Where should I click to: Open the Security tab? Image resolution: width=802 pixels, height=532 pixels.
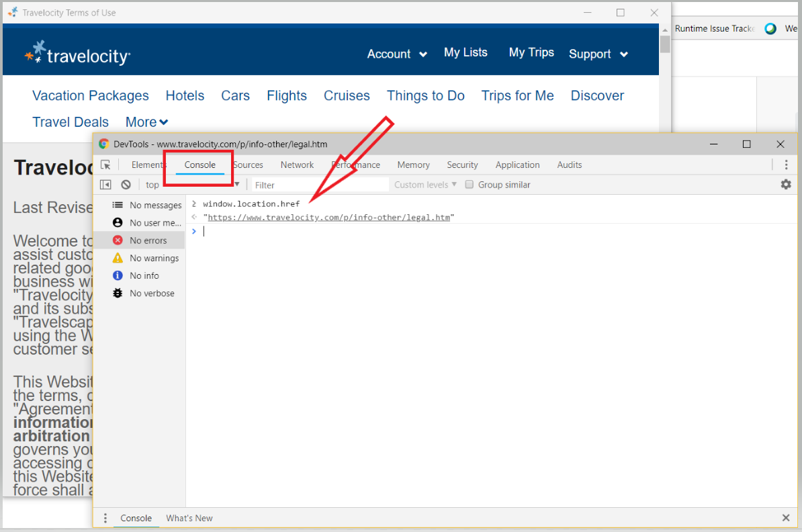(x=462, y=165)
